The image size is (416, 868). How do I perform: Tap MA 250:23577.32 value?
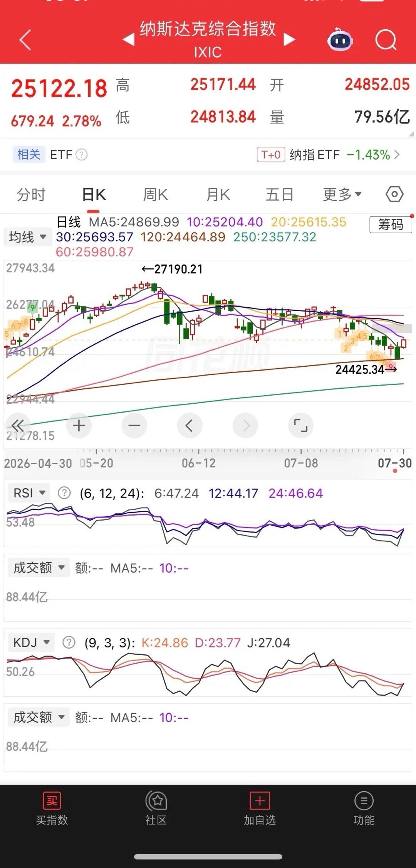click(275, 237)
